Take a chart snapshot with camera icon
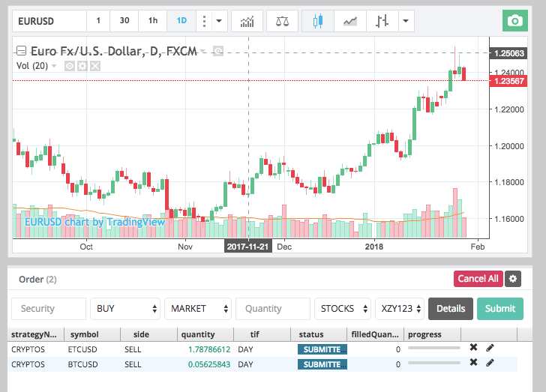Screen dimensions: 546x392 coord(514,20)
